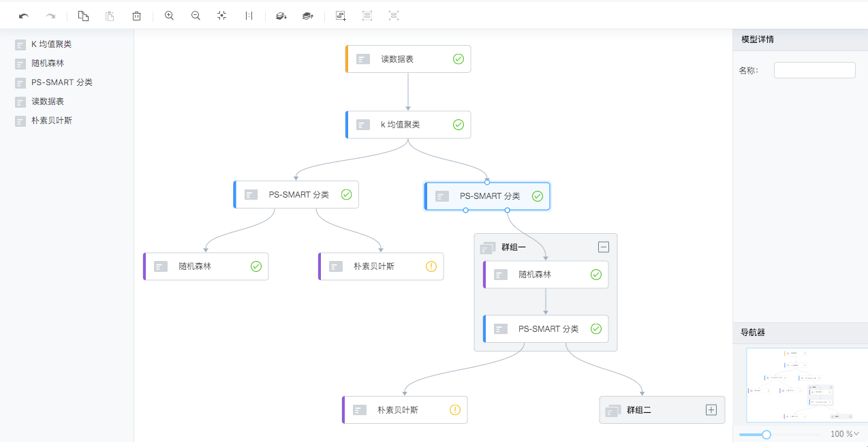
Task: Pick the PS-SMART 分类 item in sidebar
Action: pos(54,82)
